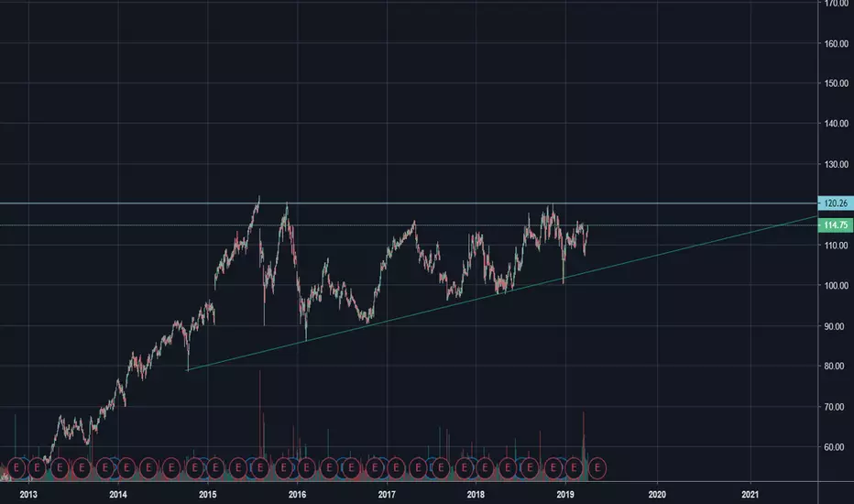Viewport: 854px width, 504px height.
Task: Click the 150.00 price axis label
Action: pyautogui.click(x=836, y=83)
